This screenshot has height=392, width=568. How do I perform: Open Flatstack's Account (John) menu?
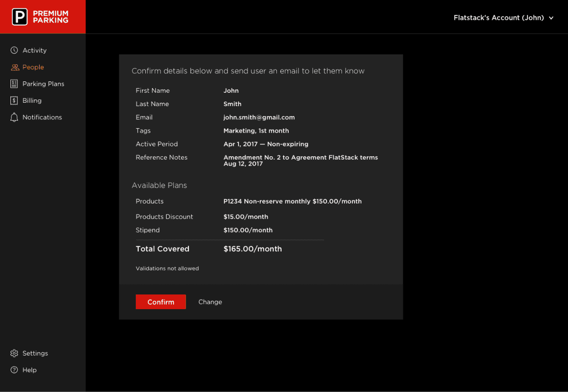(x=498, y=18)
